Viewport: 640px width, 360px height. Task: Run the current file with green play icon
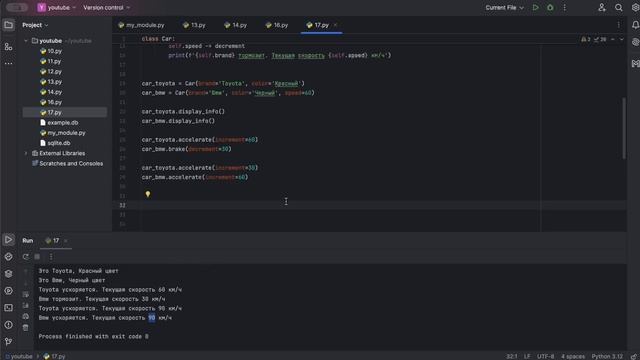pyautogui.click(x=536, y=8)
